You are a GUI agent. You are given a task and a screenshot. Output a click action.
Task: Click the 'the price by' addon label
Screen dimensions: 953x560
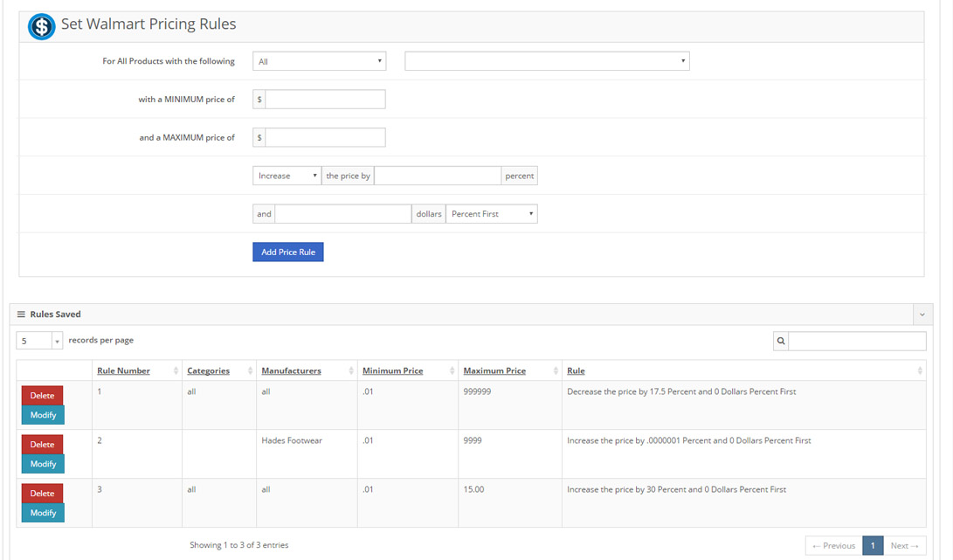[348, 176]
